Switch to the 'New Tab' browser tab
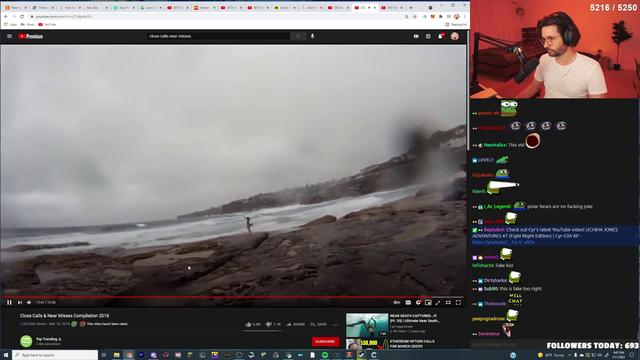Image resolution: width=640 pixels, height=360 pixels. (x=96, y=7)
